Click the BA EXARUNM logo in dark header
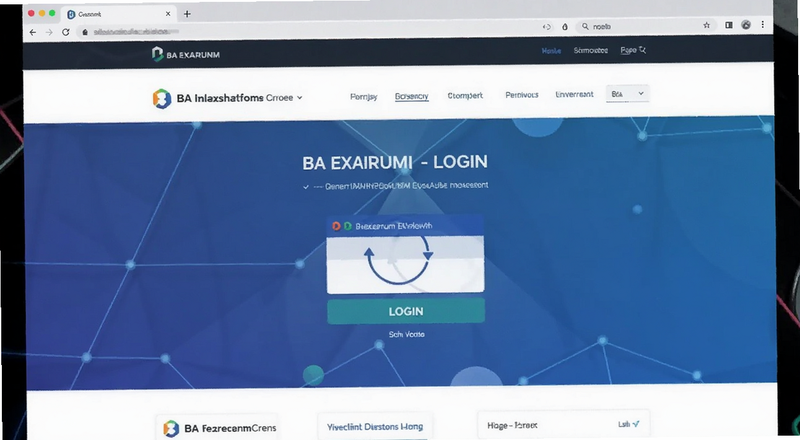 coord(186,54)
